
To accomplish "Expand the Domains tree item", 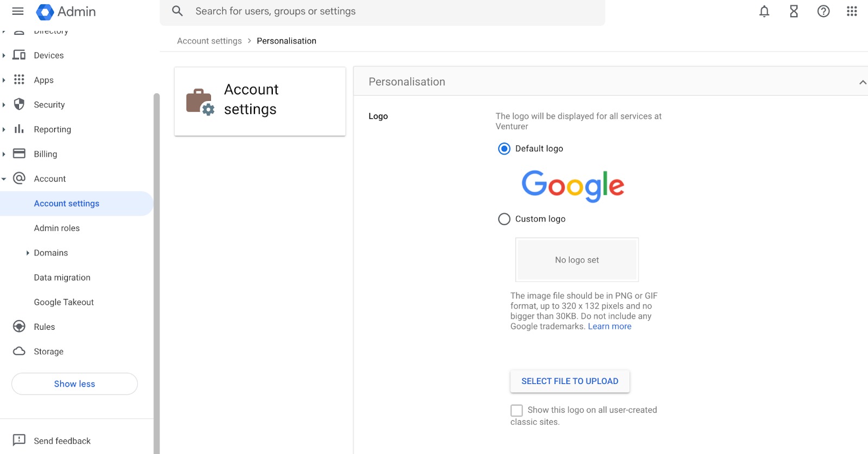I will pos(28,252).
